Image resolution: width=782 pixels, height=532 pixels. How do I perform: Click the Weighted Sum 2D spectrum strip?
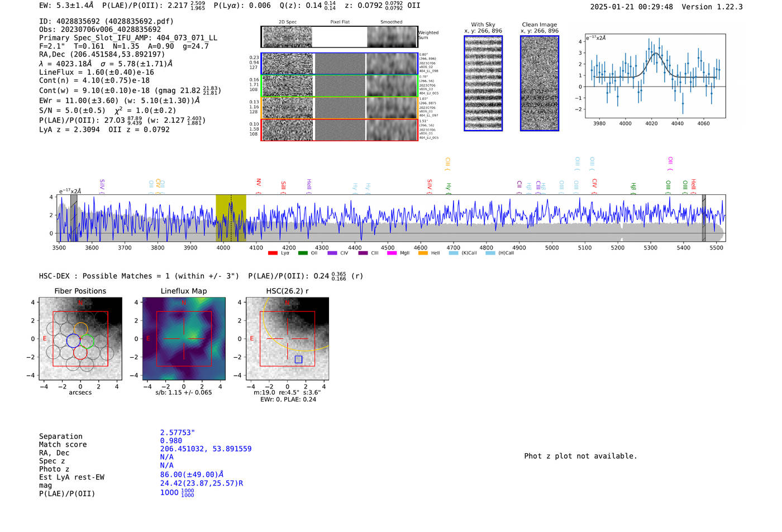coord(339,37)
